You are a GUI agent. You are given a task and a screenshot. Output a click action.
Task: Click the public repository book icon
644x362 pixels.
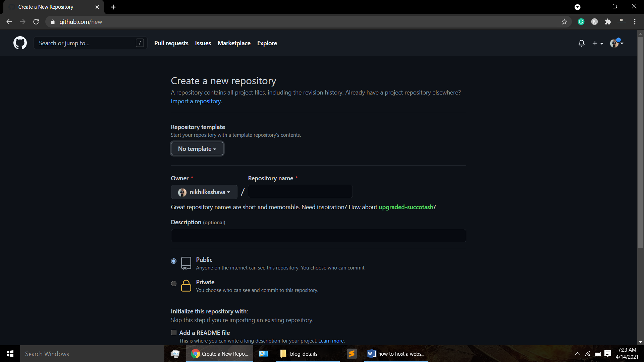pos(186,263)
